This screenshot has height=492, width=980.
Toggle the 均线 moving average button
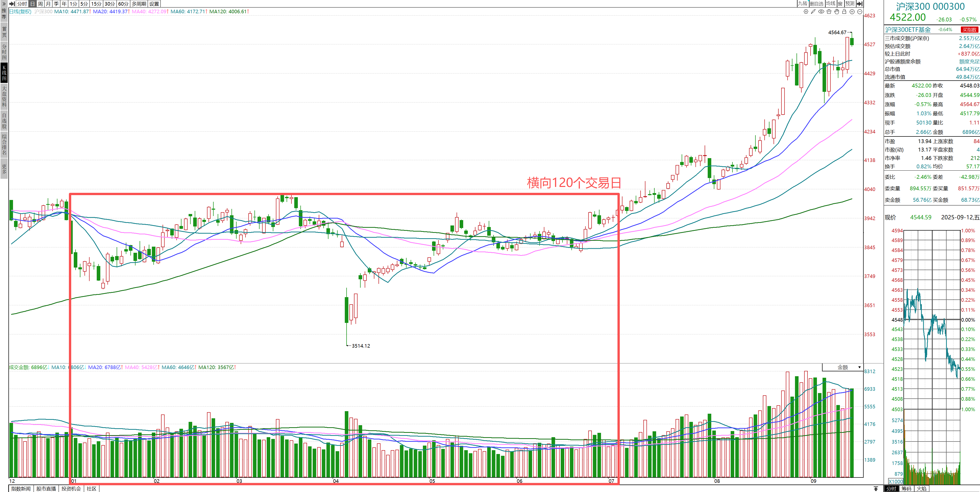coord(830,3)
